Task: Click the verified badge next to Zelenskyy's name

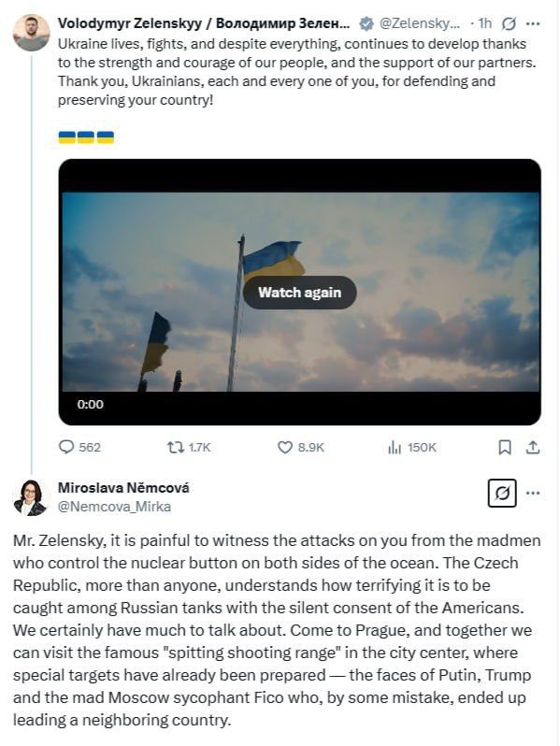Action: 366,23
